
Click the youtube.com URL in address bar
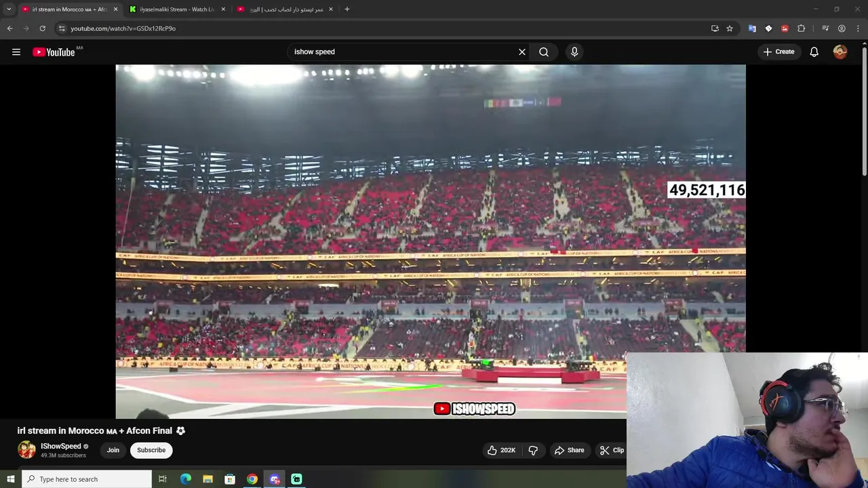[123, 28]
